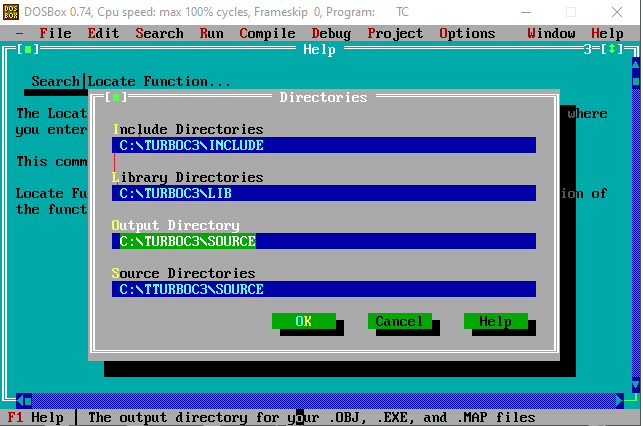
Task: Click the Source Directories input field
Action: [x=324, y=289]
